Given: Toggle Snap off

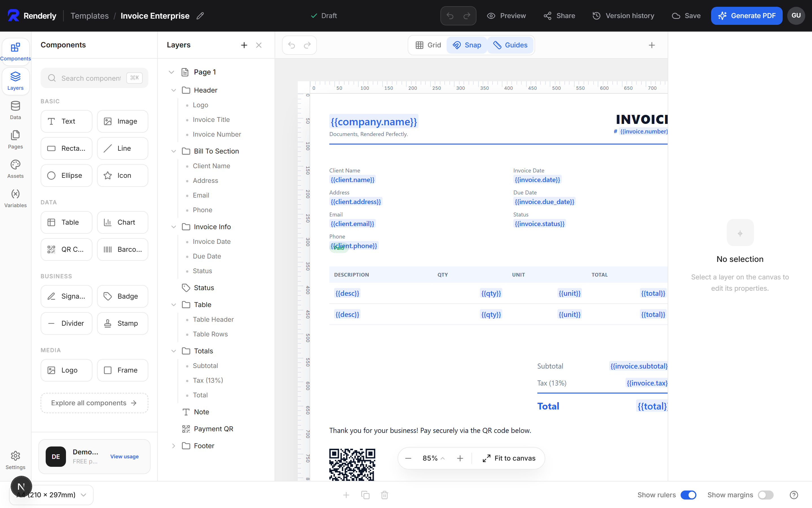Looking at the screenshot, I should [x=467, y=45].
